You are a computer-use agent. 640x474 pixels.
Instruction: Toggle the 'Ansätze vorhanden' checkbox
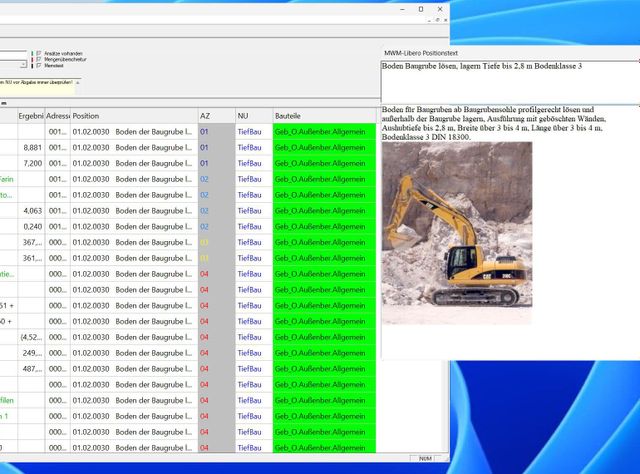pos(39,53)
